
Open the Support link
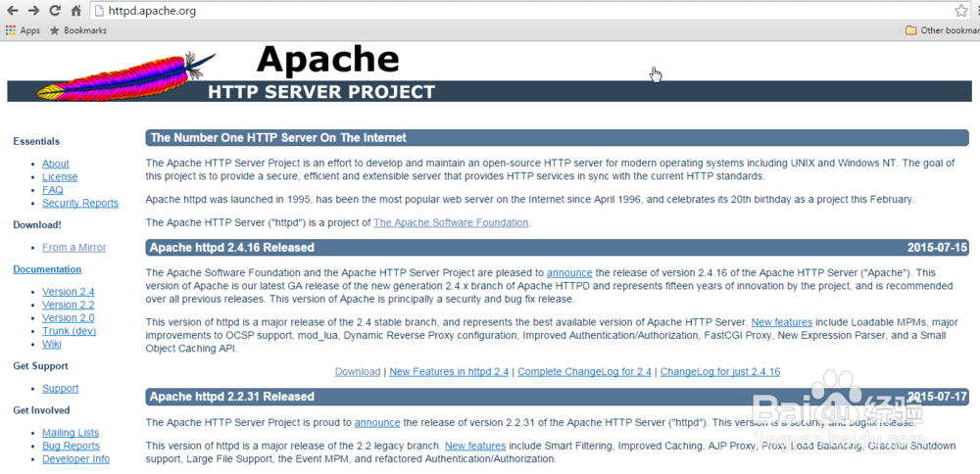point(60,389)
